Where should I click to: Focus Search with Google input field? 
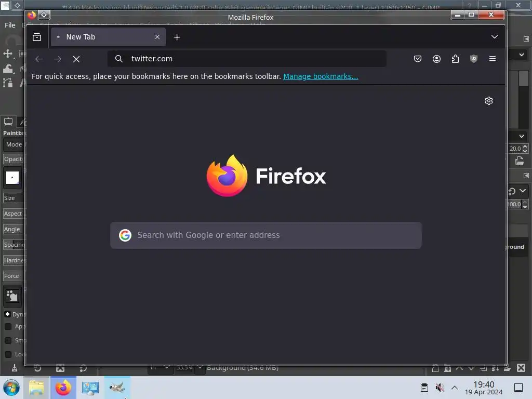[x=266, y=235]
